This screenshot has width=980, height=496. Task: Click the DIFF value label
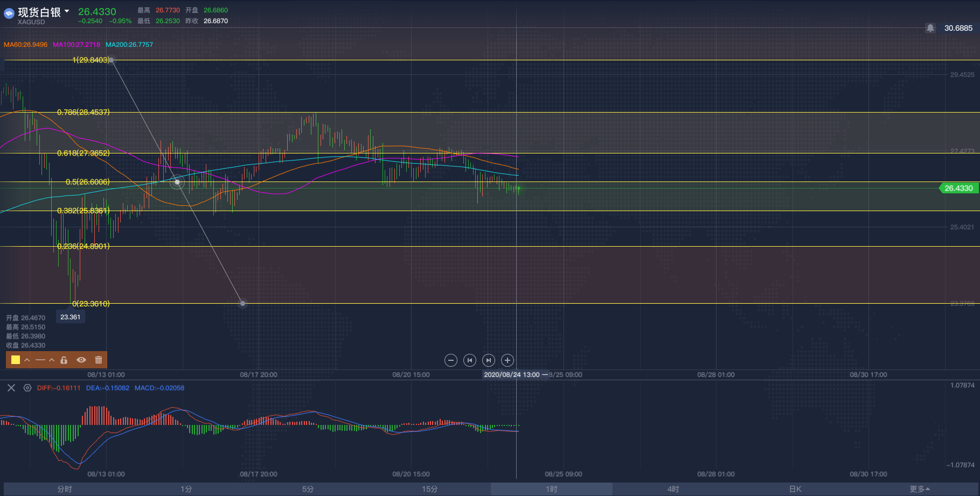coord(59,388)
